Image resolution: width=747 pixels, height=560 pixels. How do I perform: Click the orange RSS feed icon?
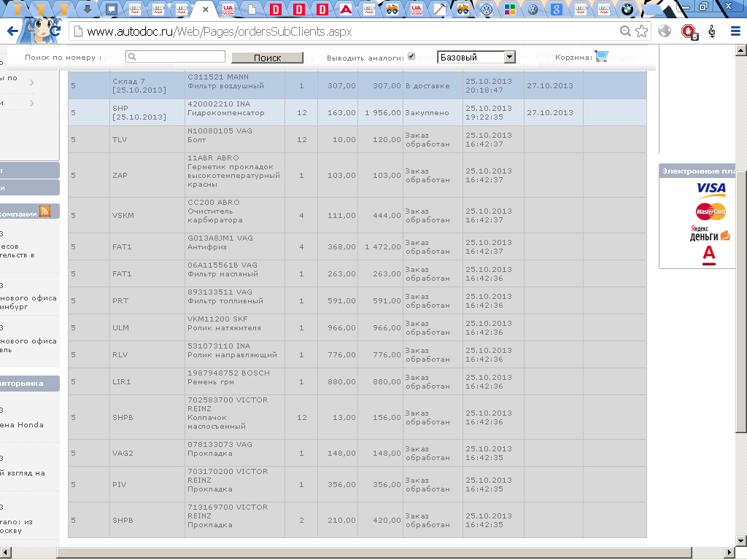[x=45, y=211]
